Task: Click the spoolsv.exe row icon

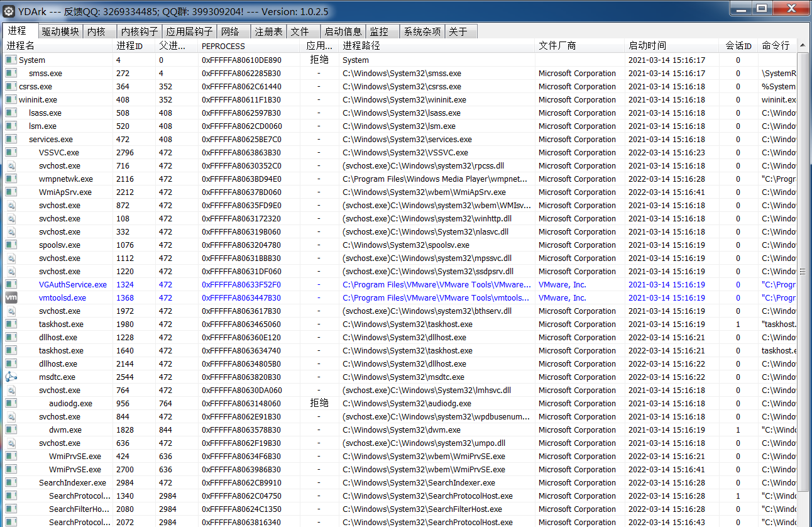Action: pyautogui.click(x=11, y=245)
